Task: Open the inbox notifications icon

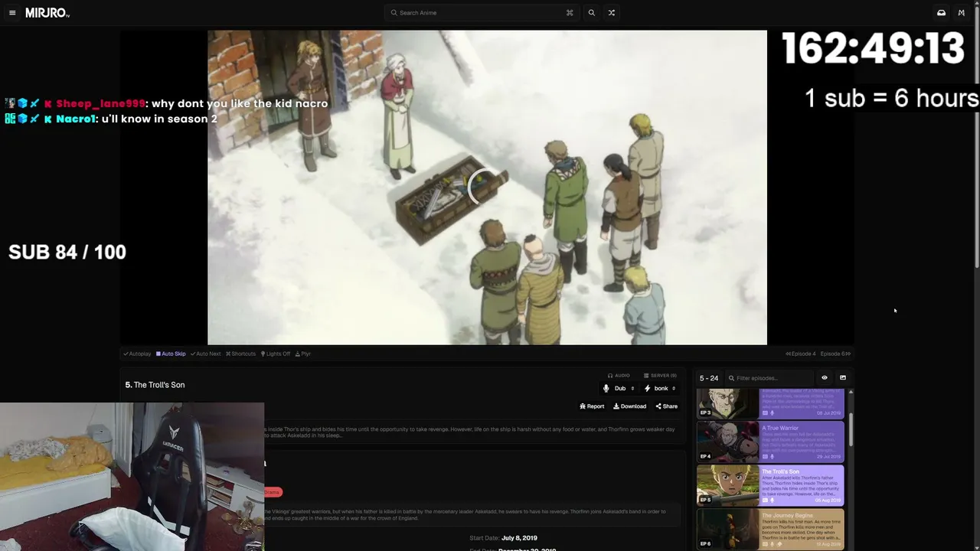Action: click(x=941, y=13)
